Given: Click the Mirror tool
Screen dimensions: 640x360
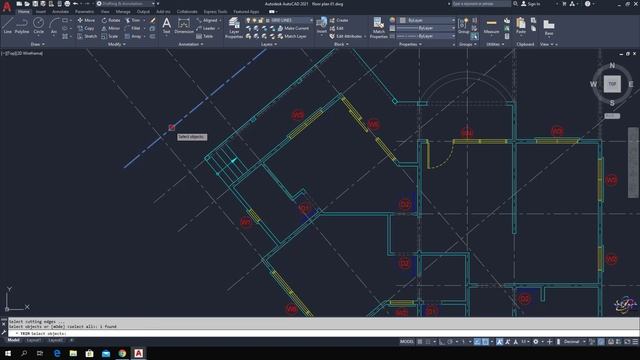Looking at the screenshot, I should 111,28.
